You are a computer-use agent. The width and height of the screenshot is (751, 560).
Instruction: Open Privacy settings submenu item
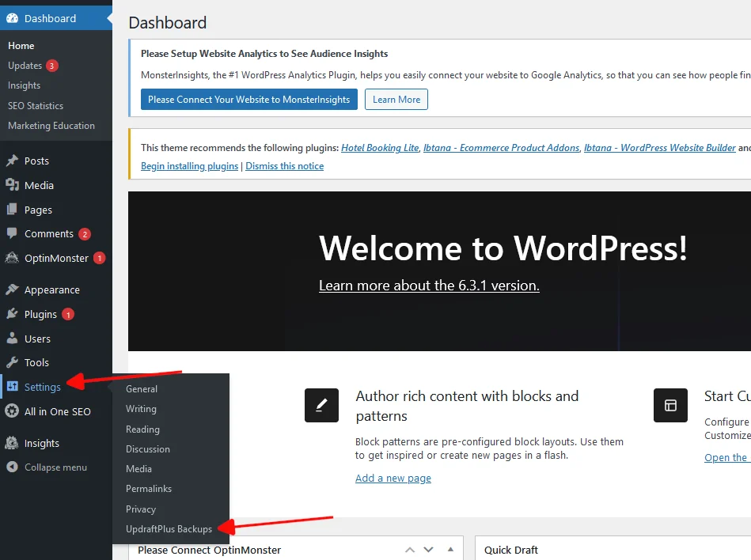coord(140,509)
